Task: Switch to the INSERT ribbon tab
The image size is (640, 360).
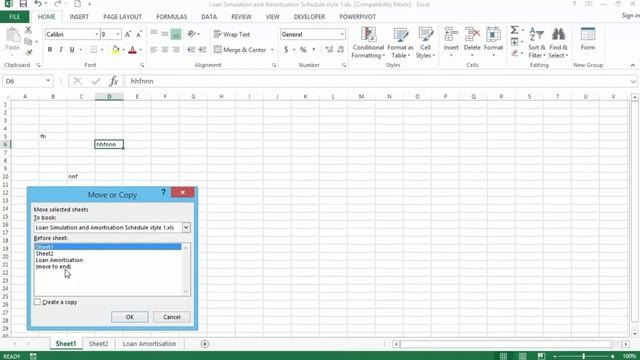Action: pos(79,17)
